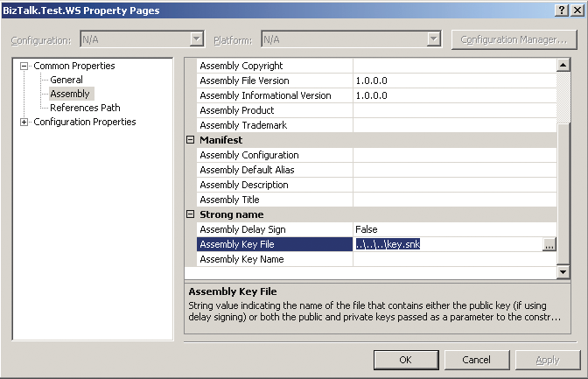
Task: Select Assembly Trademark property
Action: [x=275, y=125]
